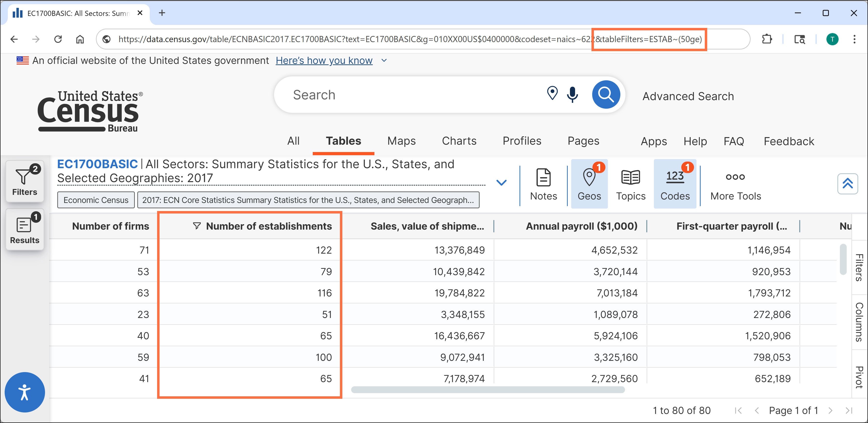Expand the 'Here's how you know' chevron
868x423 pixels.
384,61
